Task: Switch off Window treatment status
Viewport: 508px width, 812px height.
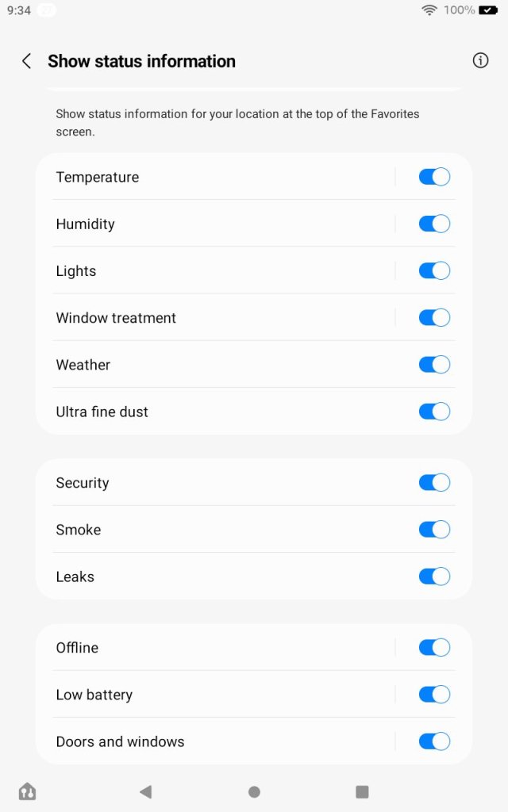Action: pyautogui.click(x=434, y=317)
